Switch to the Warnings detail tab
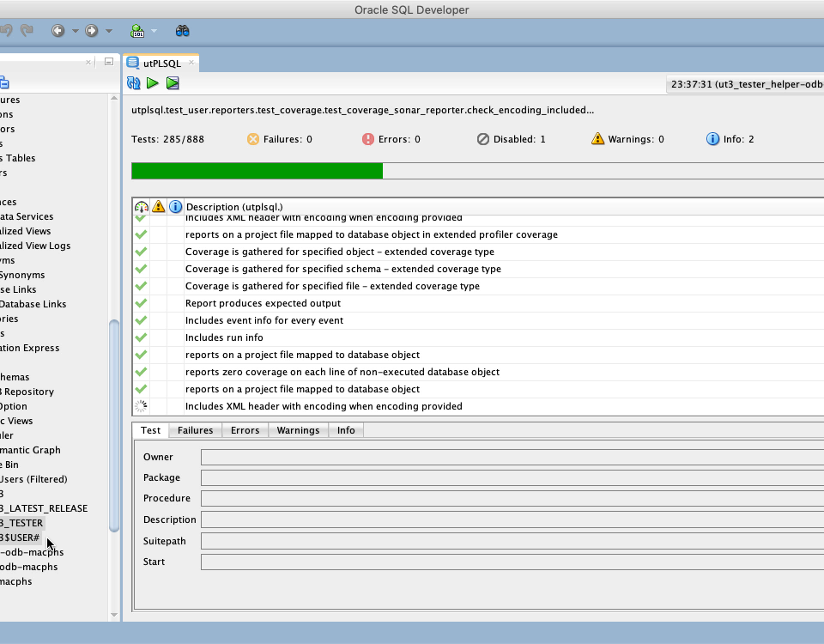The width and height of the screenshot is (824, 644). [x=298, y=430]
